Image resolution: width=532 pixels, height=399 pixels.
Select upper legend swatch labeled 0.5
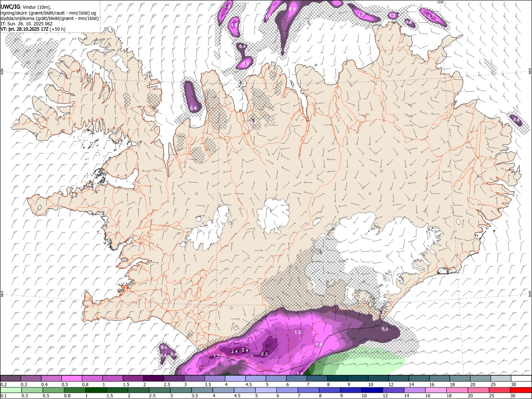71,378
